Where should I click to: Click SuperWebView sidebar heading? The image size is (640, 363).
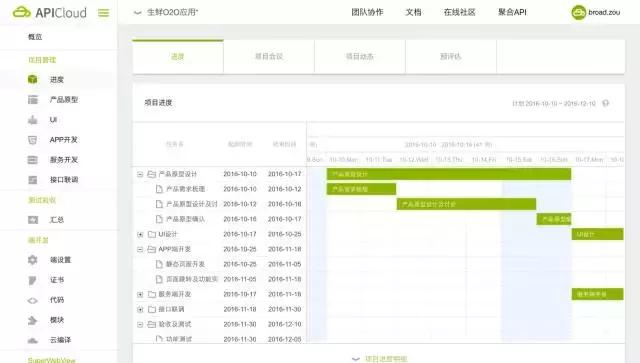51,360
